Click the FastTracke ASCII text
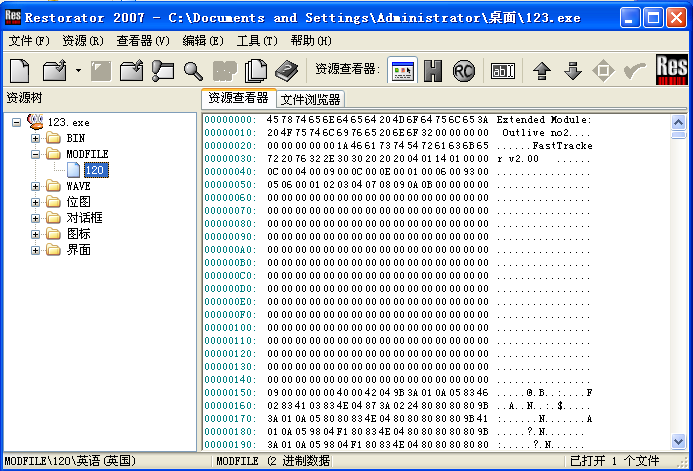This screenshot has height=471, width=693. point(562,146)
